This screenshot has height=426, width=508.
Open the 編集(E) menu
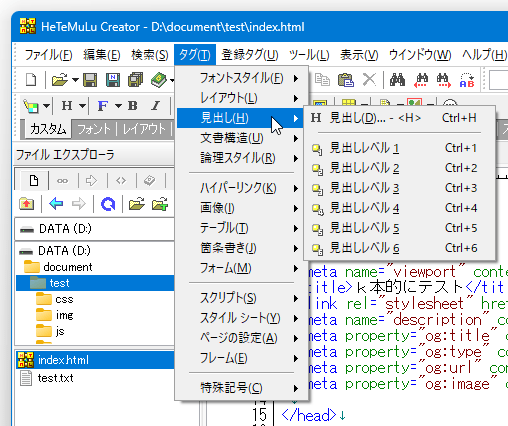[x=102, y=55]
